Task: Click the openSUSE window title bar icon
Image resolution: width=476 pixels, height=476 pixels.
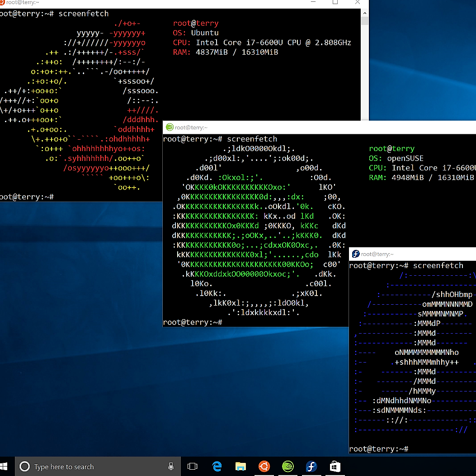Action: 170,127
